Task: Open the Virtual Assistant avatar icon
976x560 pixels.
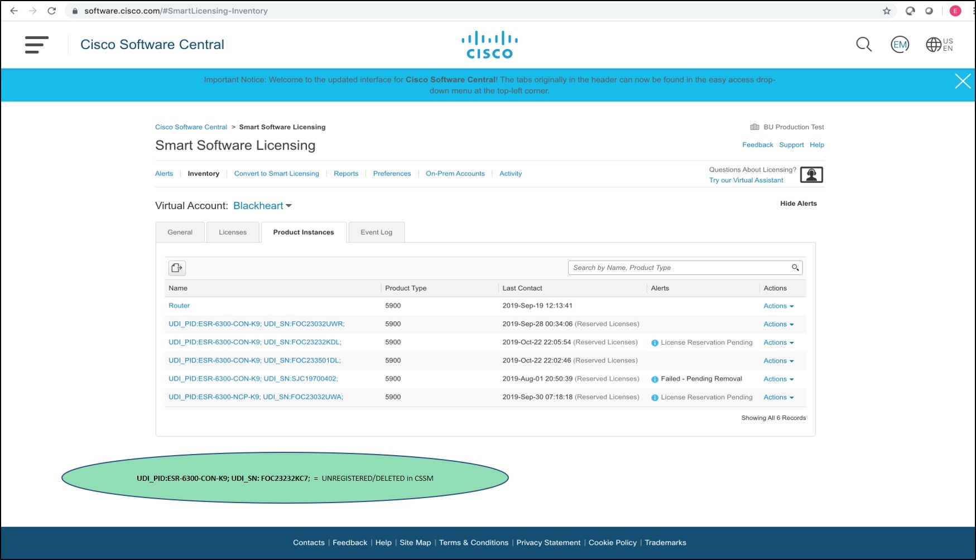Action: click(x=811, y=175)
